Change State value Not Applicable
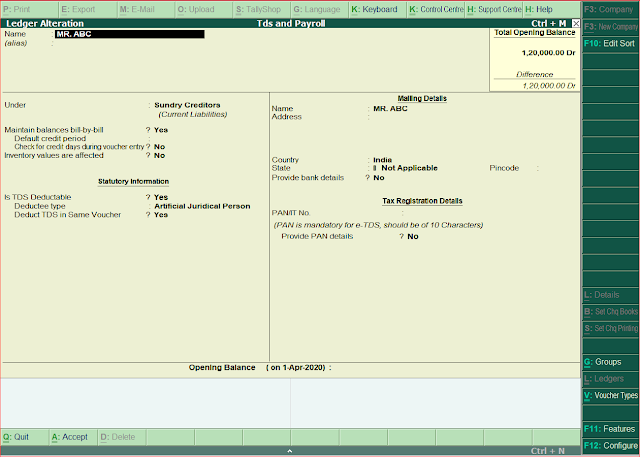 409,168
